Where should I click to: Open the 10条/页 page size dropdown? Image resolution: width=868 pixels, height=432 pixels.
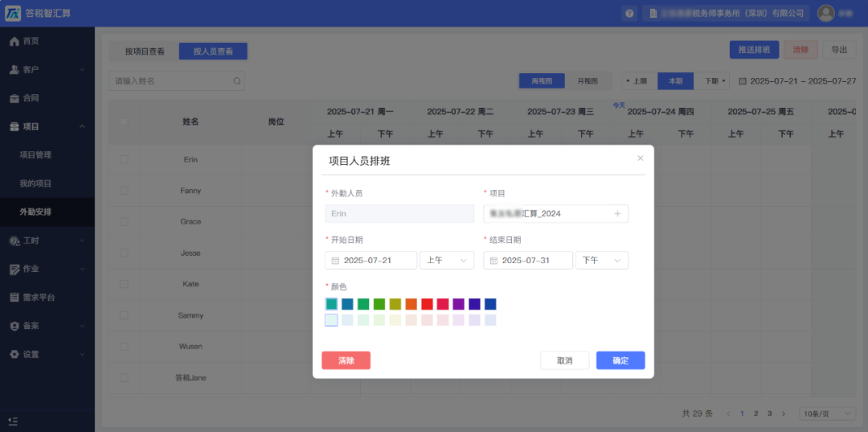coord(827,413)
